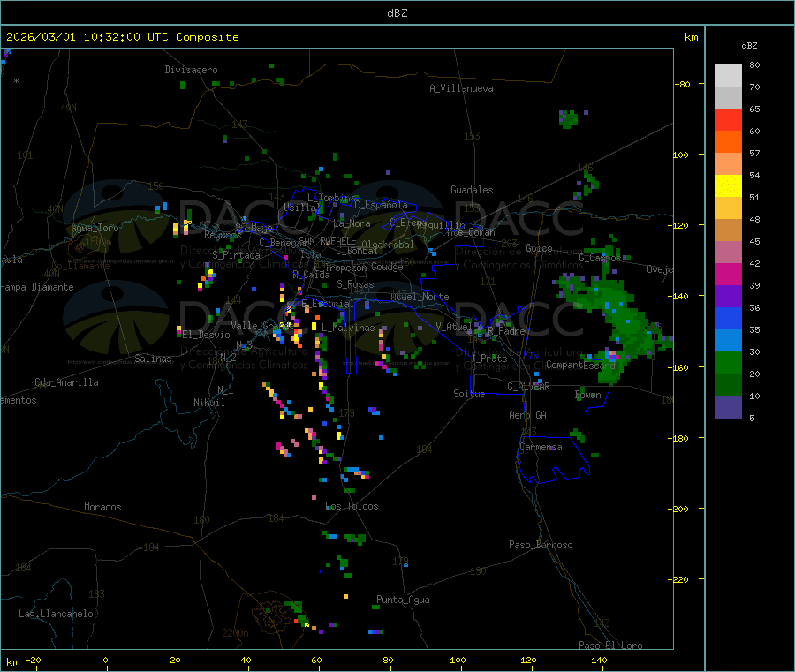This screenshot has width=795, height=672.
Task: Click the 'L_Malvinas' map label
Action: pyautogui.click(x=348, y=328)
